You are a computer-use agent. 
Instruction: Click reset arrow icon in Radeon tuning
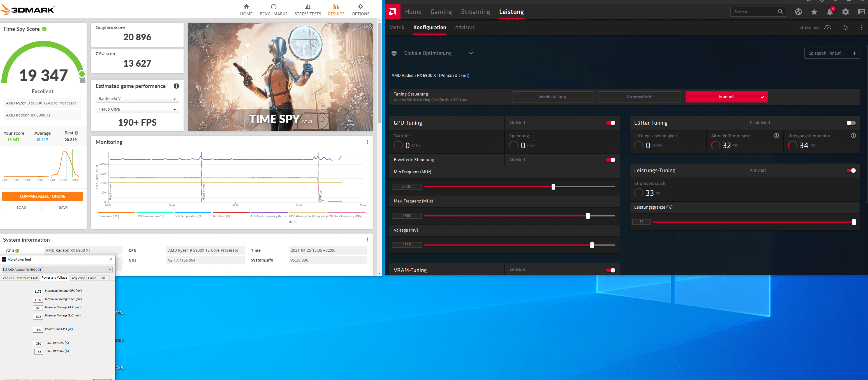845,28
